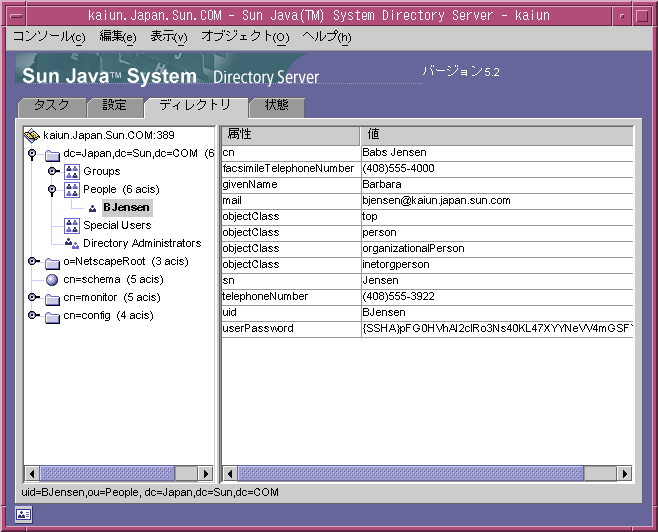Select the BJensen entry label
The height and width of the screenshot is (532, 658).
127,208
